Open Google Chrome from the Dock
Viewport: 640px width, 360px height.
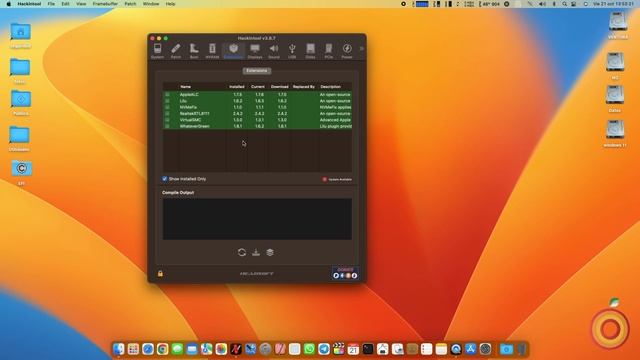click(162, 349)
